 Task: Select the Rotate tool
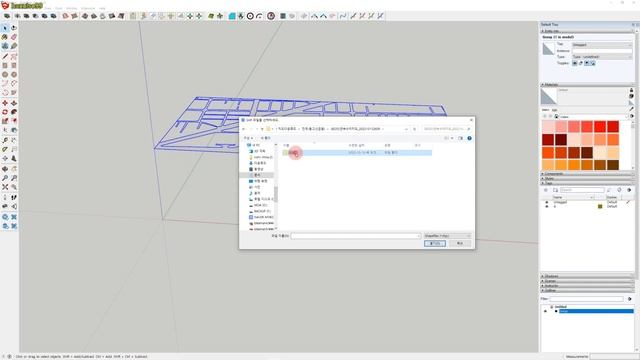[5, 112]
